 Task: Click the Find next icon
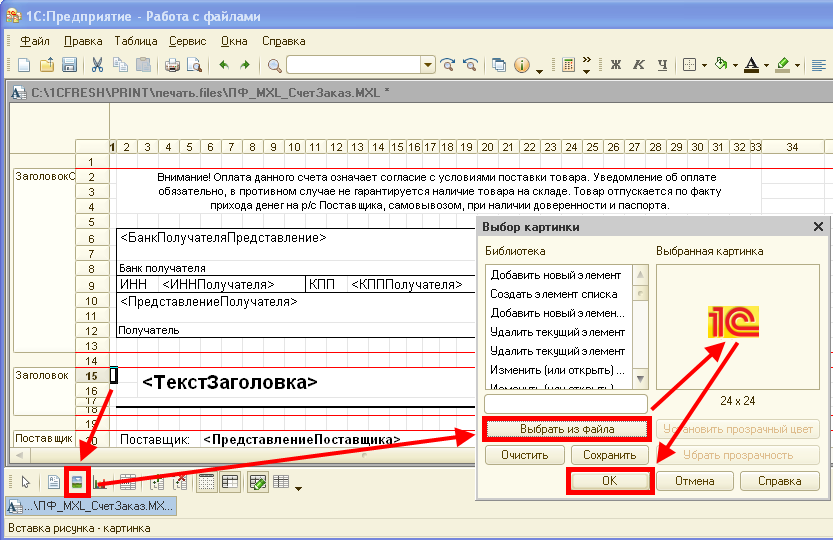(448, 65)
